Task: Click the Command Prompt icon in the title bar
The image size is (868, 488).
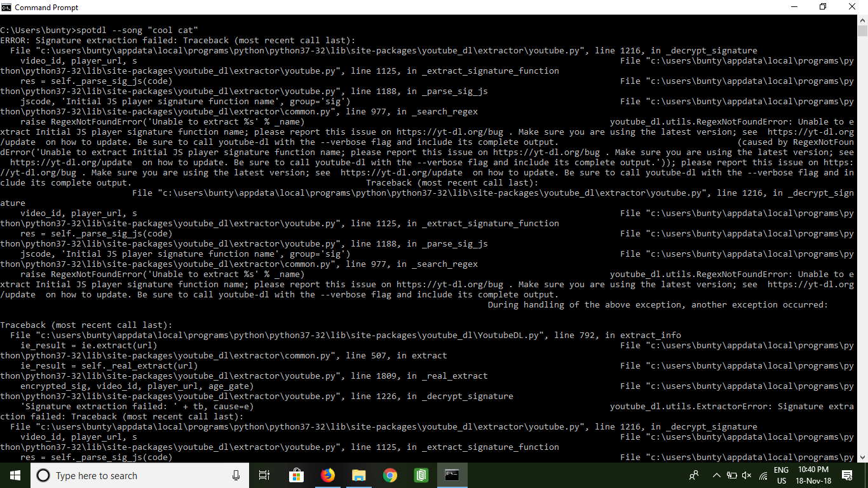Action: coord(7,7)
